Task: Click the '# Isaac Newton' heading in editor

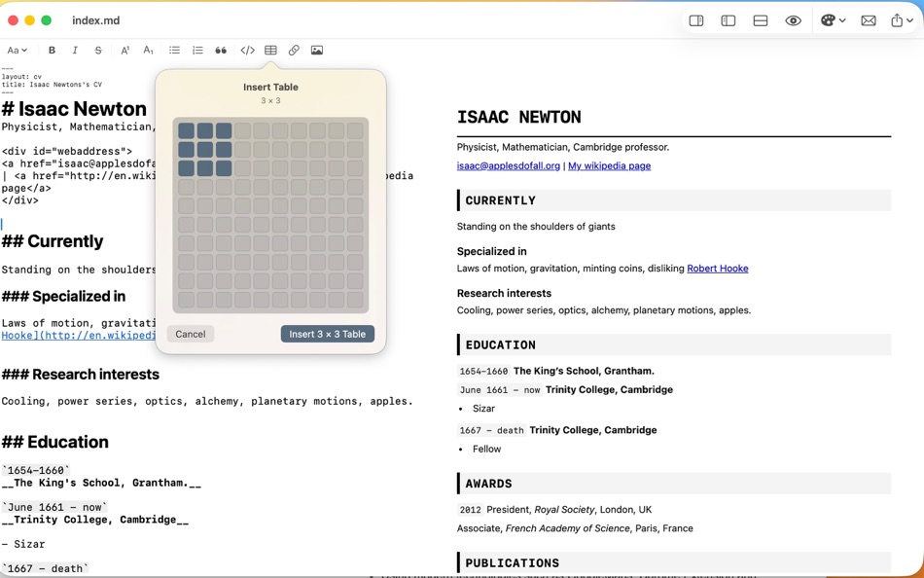Action: 74,109
